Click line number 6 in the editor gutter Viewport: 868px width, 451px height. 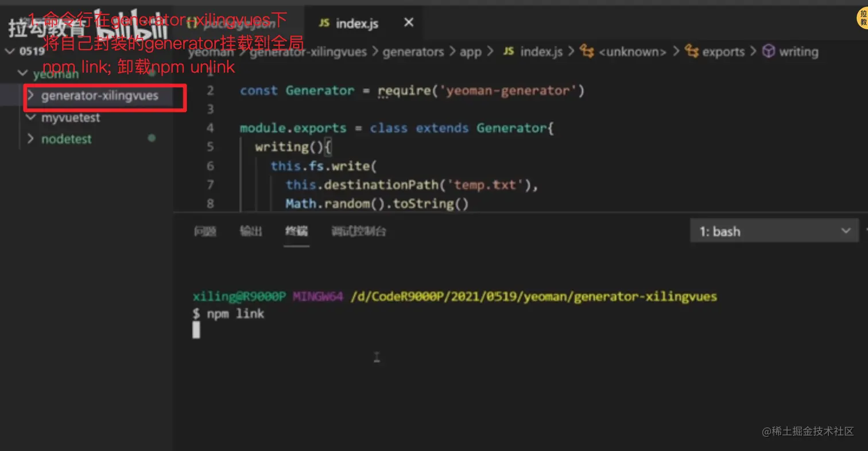click(210, 166)
